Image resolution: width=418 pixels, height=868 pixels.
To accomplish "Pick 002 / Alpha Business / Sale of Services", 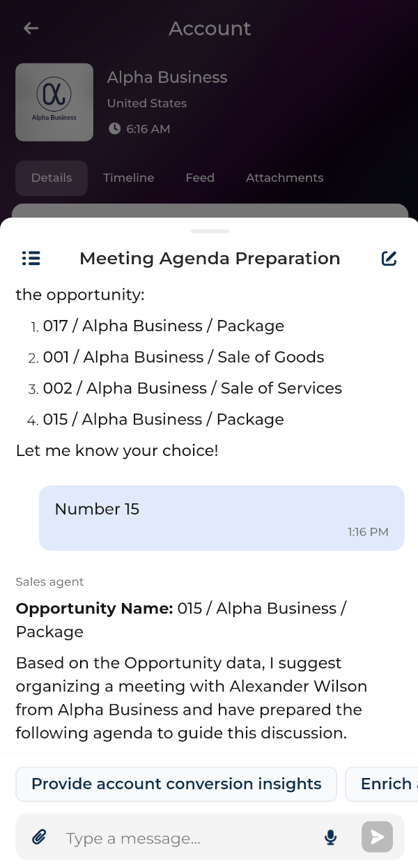I will point(192,388).
